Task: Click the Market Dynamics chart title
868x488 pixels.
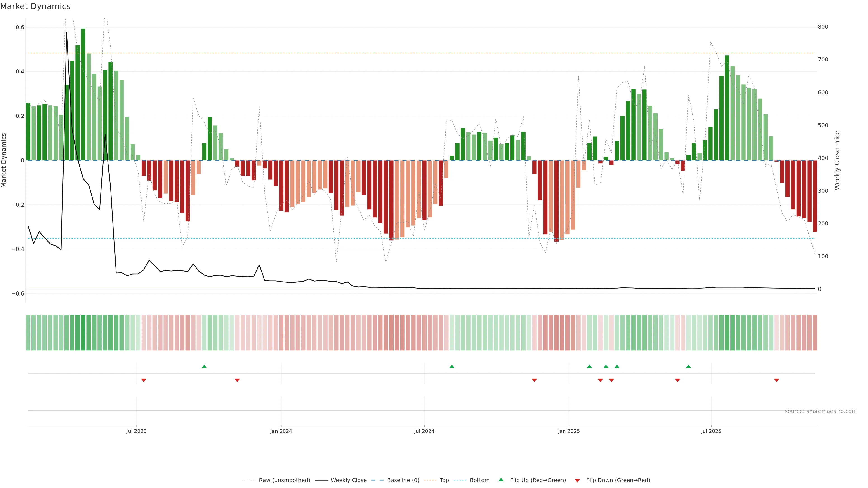Action: [x=35, y=6]
